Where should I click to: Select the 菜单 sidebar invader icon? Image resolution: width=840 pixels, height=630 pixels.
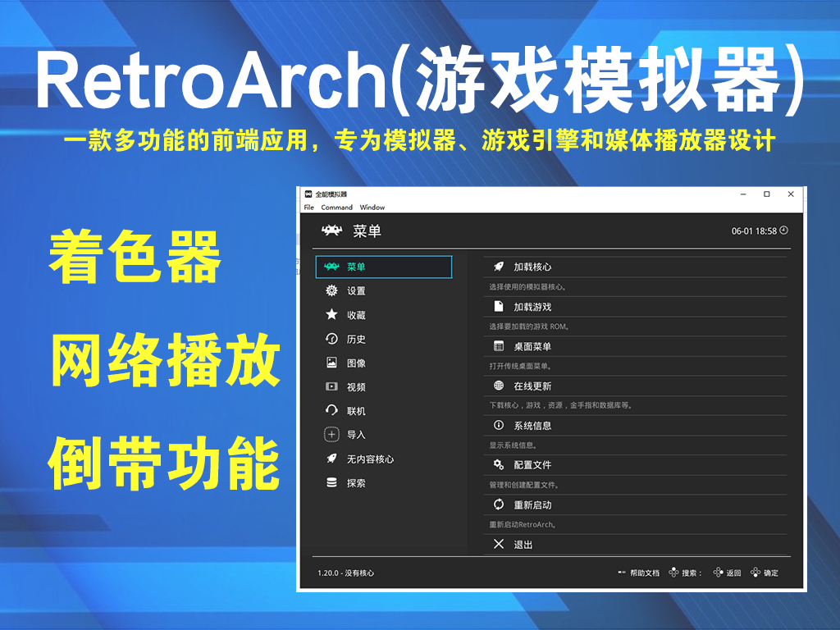tap(331, 267)
